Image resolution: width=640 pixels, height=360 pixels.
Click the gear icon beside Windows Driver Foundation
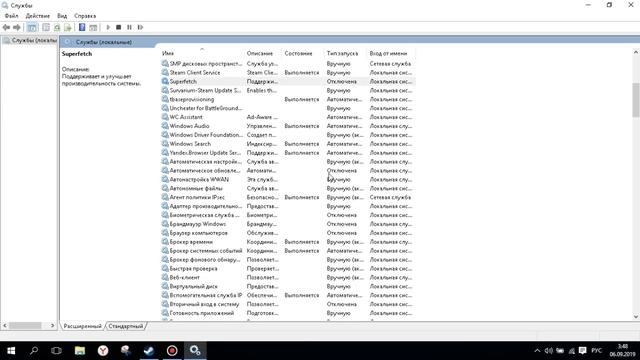165,135
